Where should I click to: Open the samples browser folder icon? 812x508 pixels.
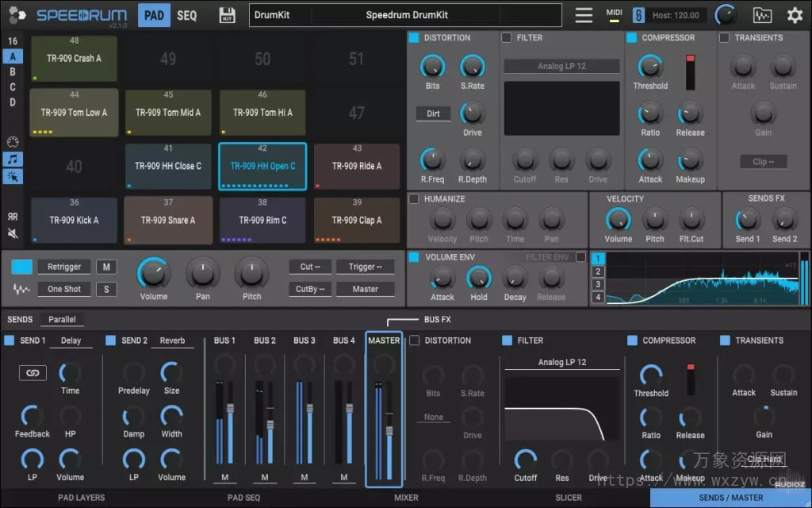(762, 14)
